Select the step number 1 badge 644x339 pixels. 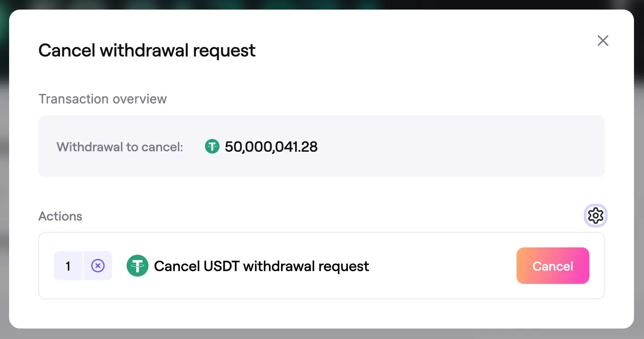tap(68, 266)
